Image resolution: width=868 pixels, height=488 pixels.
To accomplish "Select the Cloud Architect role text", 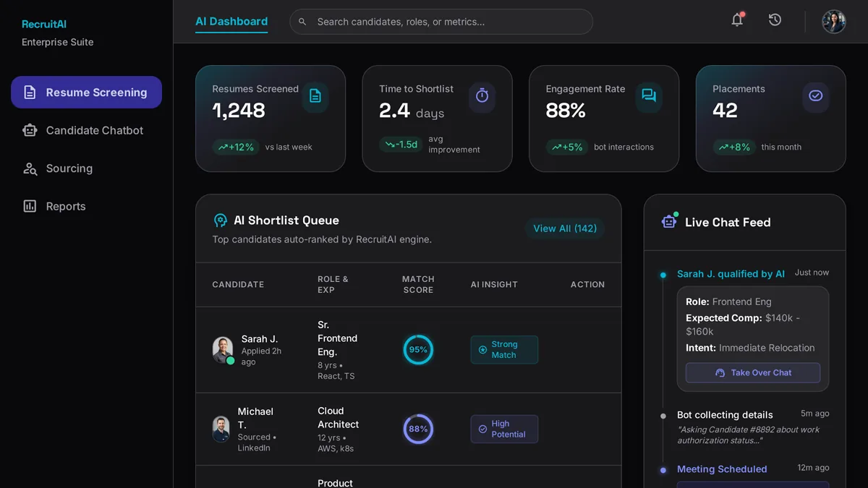I will click(x=339, y=418).
